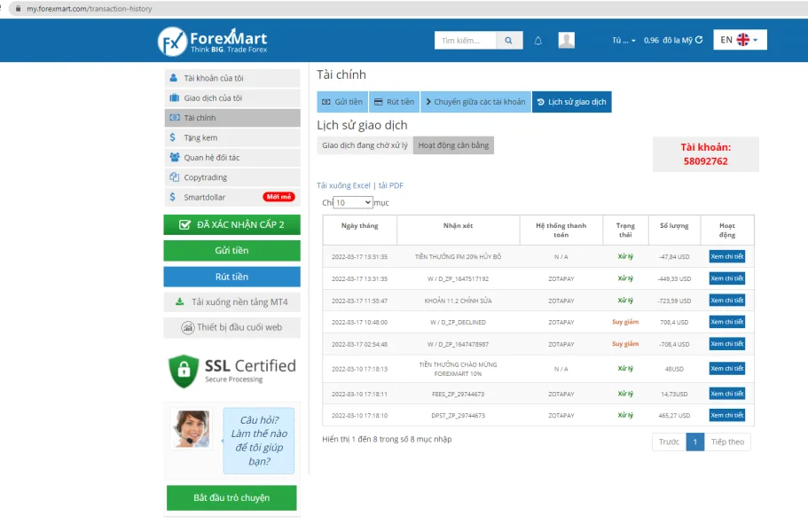Screen dimensions: 808x532
Task: Refresh the balance with reload icon
Action: [x=699, y=40]
